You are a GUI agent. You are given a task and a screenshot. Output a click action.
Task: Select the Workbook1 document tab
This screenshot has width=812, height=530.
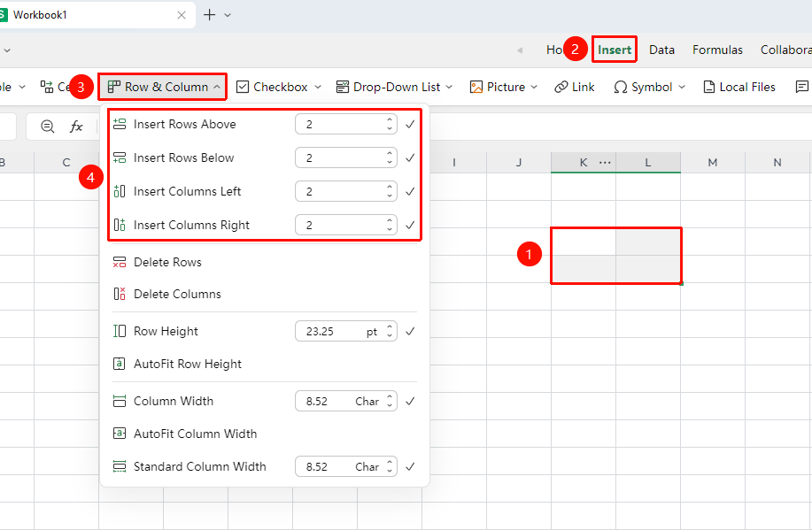(x=96, y=15)
